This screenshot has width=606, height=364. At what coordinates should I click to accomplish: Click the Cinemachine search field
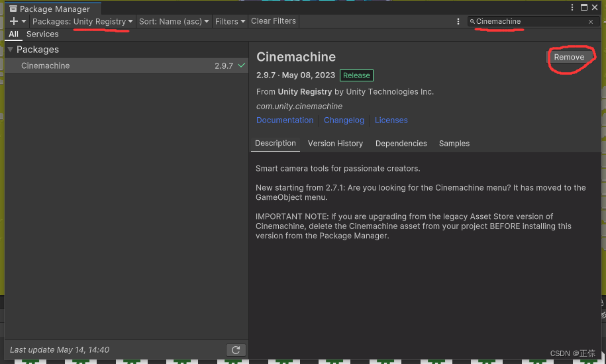pyautogui.click(x=532, y=21)
